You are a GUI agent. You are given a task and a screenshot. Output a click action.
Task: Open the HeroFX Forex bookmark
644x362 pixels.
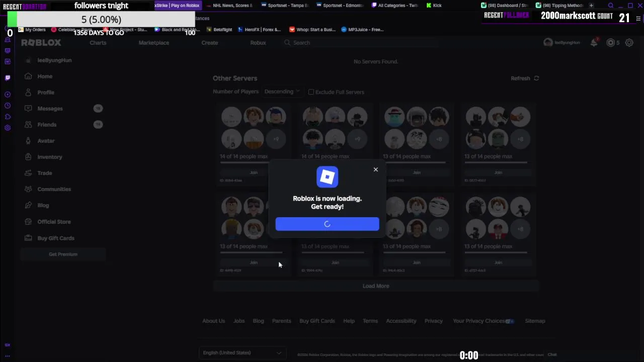(259, 30)
